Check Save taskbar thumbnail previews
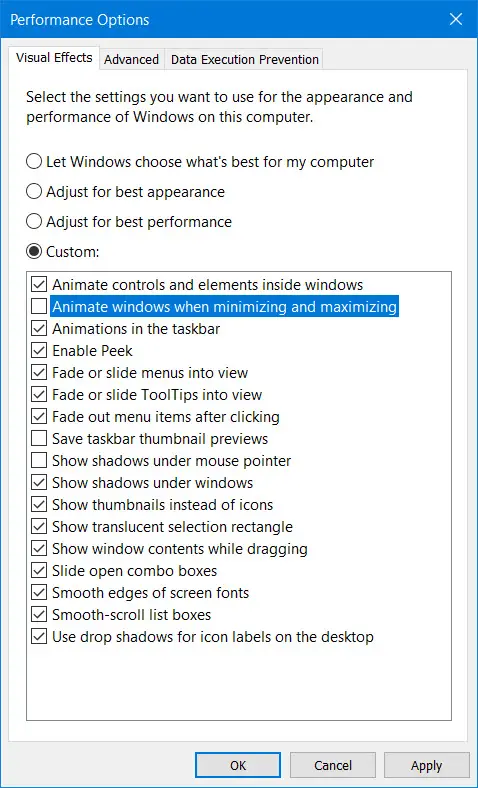 pos(39,439)
